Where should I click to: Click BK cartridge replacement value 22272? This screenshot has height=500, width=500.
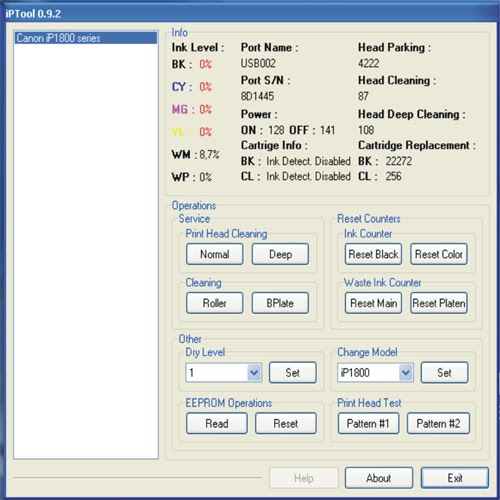tap(399, 161)
